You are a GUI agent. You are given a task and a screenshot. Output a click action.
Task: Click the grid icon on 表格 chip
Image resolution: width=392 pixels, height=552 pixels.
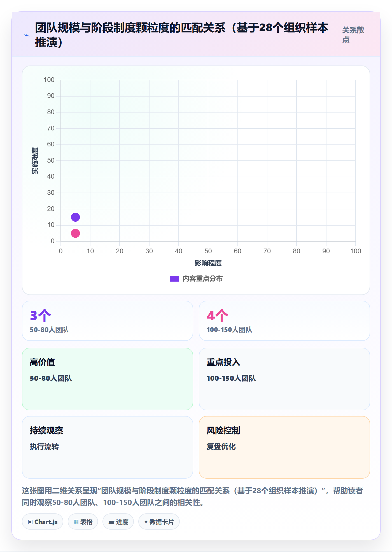[x=76, y=522]
